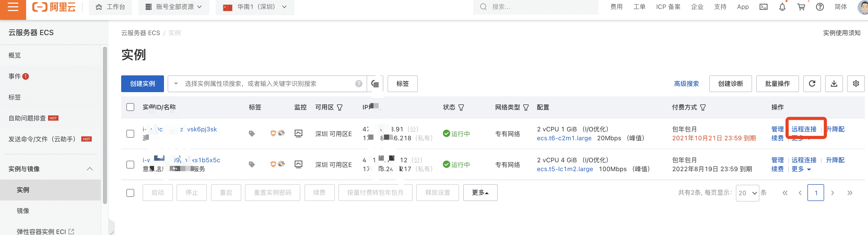Open the shopping cart icon
This screenshot has height=235, width=868.
[x=801, y=7]
